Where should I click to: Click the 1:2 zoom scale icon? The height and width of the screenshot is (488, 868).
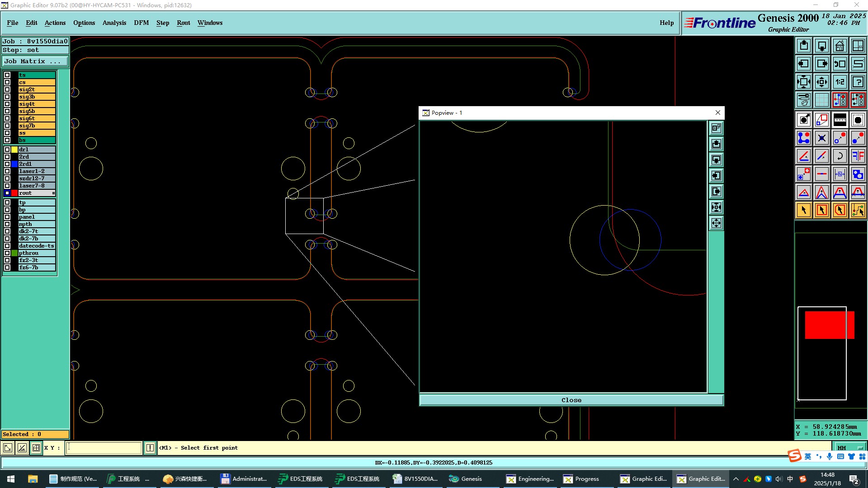840,82
